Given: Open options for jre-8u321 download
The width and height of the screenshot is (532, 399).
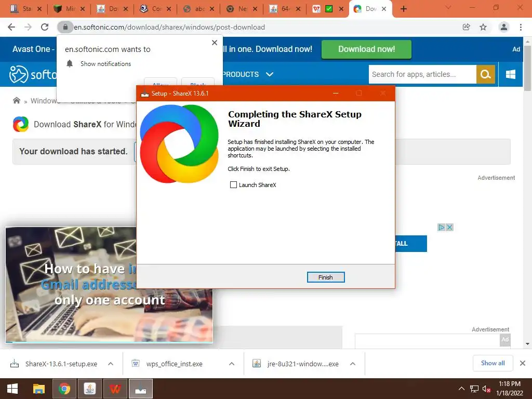Looking at the screenshot, I should pos(353,364).
